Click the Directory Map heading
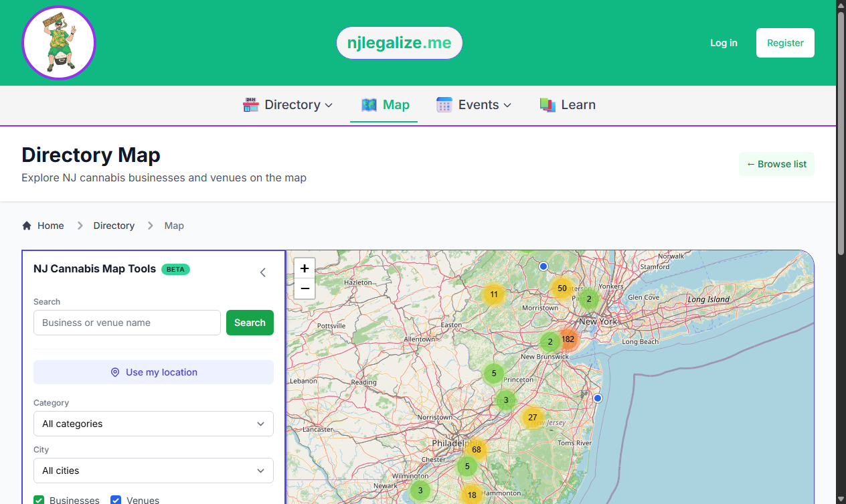 pos(91,155)
